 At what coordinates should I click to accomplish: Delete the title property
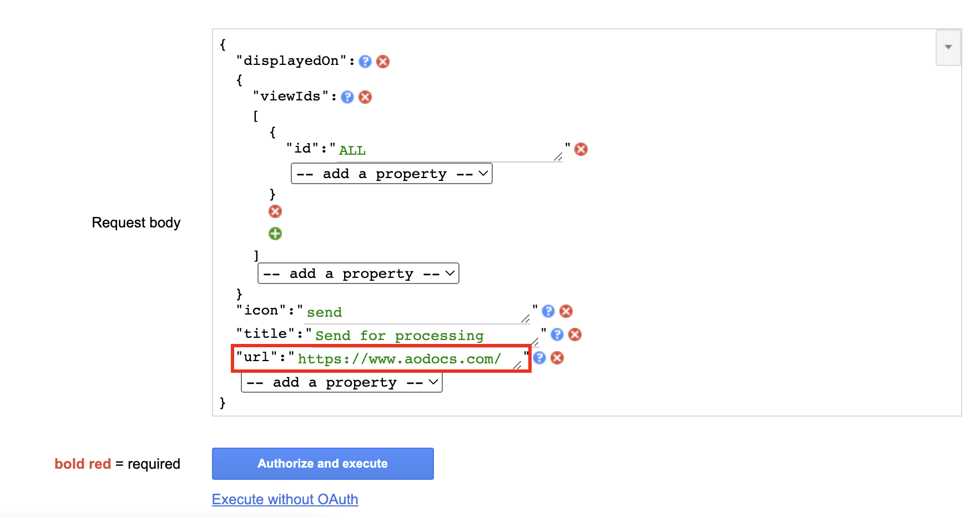coord(575,334)
